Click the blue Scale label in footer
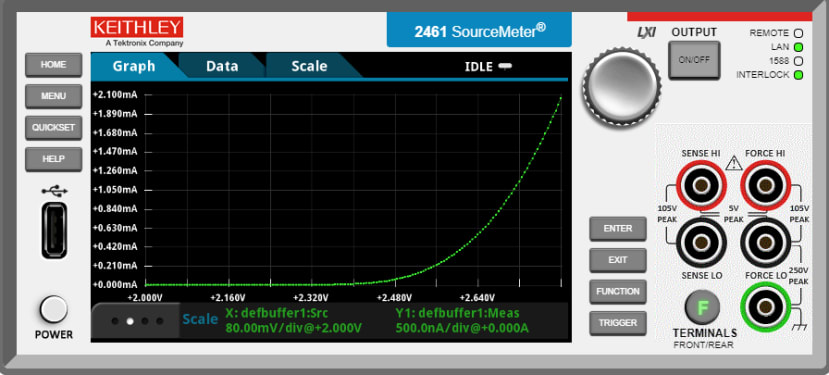This screenshot has width=829, height=375. click(200, 319)
